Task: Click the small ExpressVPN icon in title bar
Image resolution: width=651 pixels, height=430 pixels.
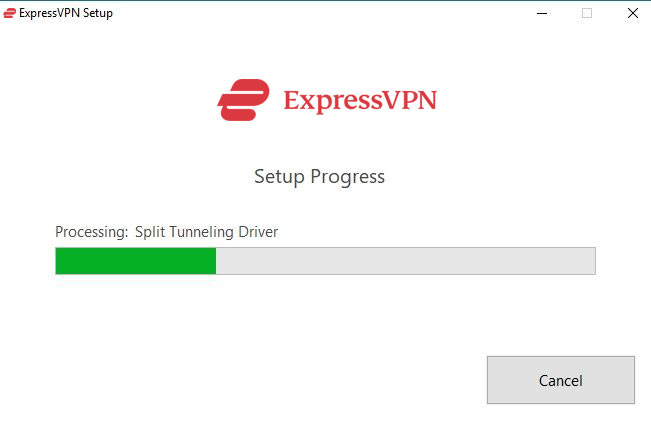Action: (9, 13)
